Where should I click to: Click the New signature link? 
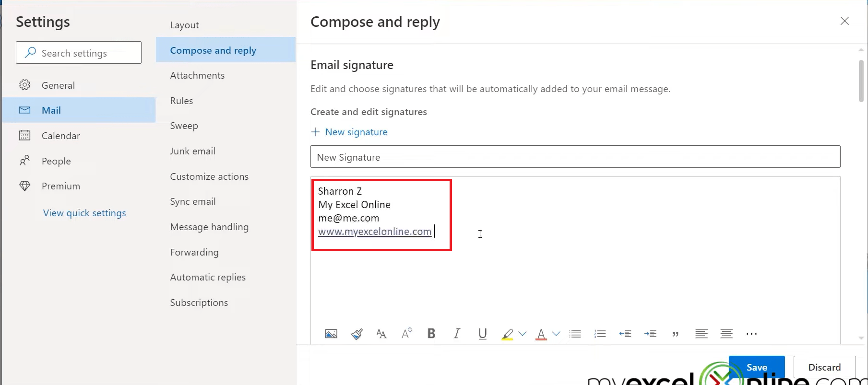pyautogui.click(x=349, y=132)
